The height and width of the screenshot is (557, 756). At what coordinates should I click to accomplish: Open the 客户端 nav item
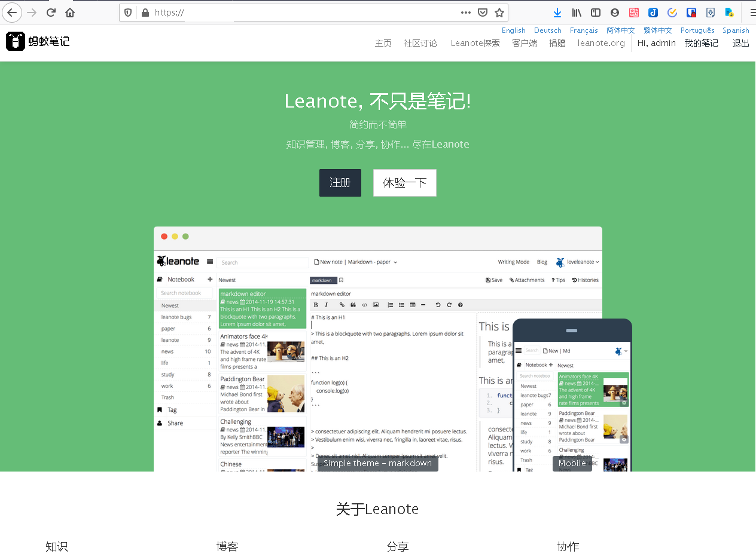coord(525,44)
